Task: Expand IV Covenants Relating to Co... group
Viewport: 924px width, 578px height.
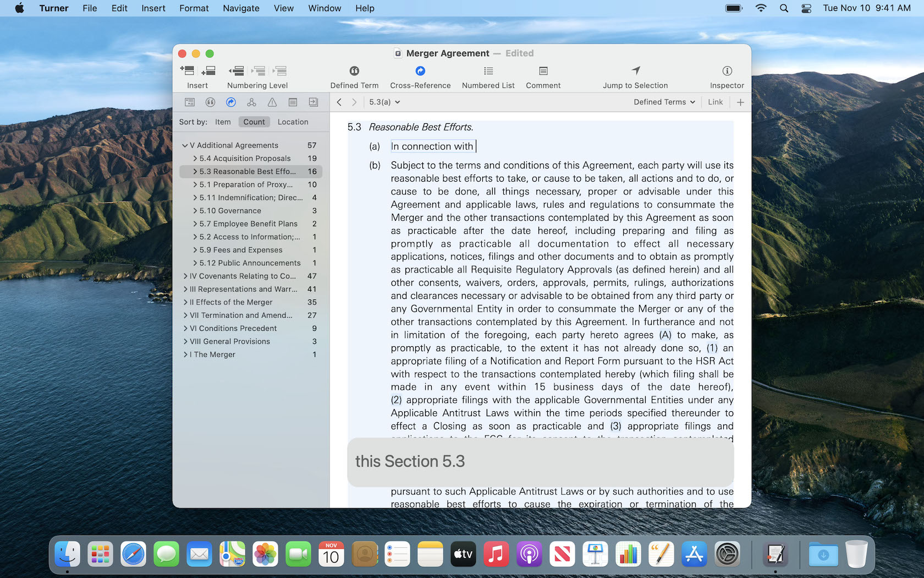Action: coord(185,276)
